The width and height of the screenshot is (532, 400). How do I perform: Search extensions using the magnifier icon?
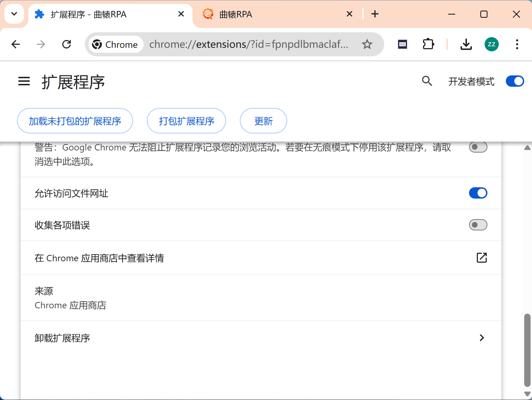tap(427, 81)
